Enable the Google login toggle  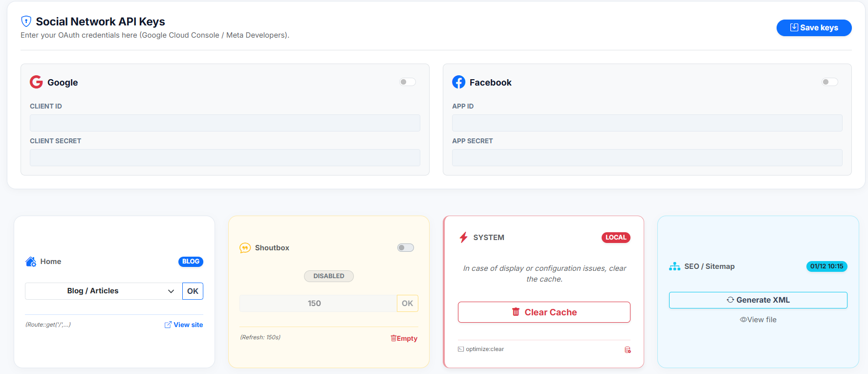pos(408,82)
